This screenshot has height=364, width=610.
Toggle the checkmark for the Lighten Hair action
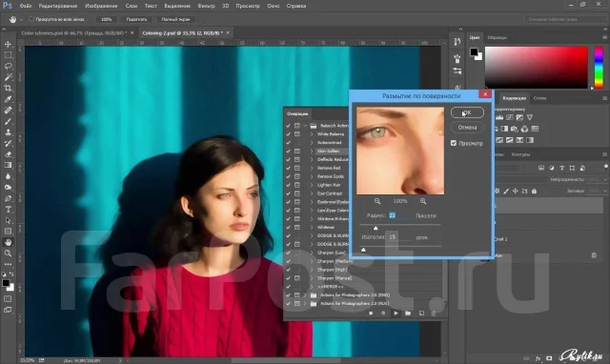click(x=288, y=185)
